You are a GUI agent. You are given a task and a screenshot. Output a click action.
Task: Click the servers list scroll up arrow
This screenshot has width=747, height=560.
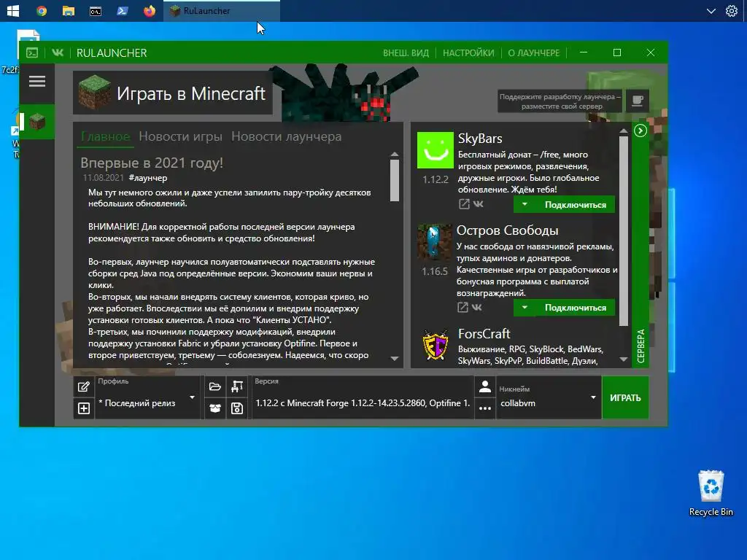[x=624, y=131]
